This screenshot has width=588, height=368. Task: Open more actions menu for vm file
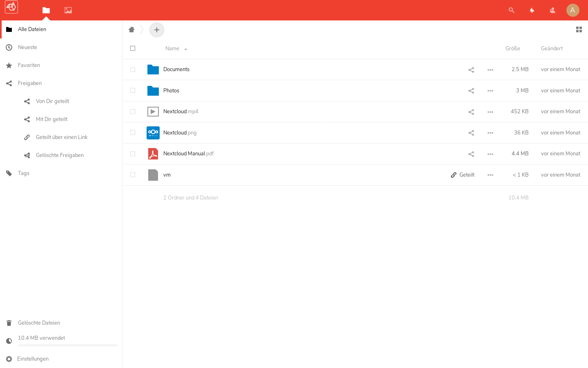click(x=490, y=175)
